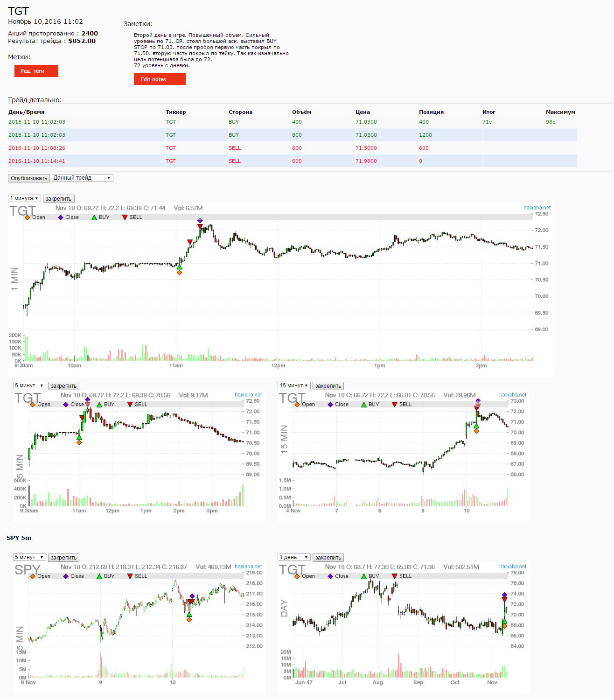Select row timestamp 2016-11-10 11:14:41

37,161
